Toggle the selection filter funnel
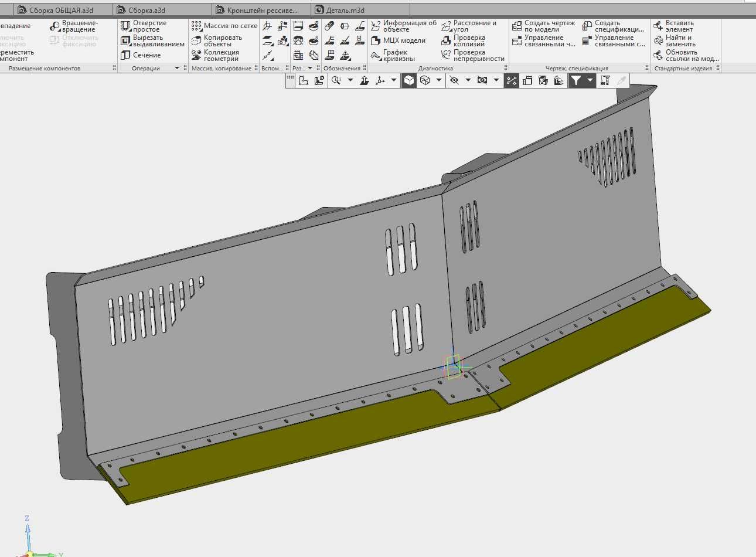 pyautogui.click(x=577, y=80)
